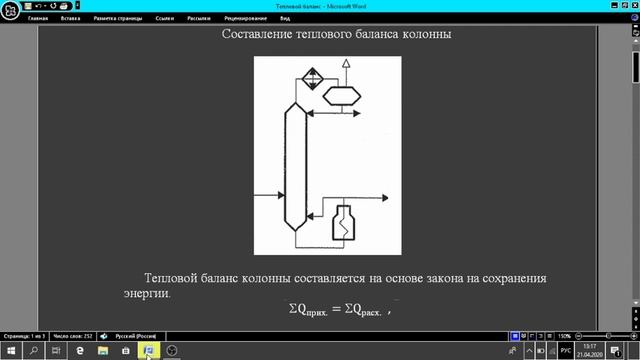Open zoom dialog via 150% label
640x360 pixels.
564,336
